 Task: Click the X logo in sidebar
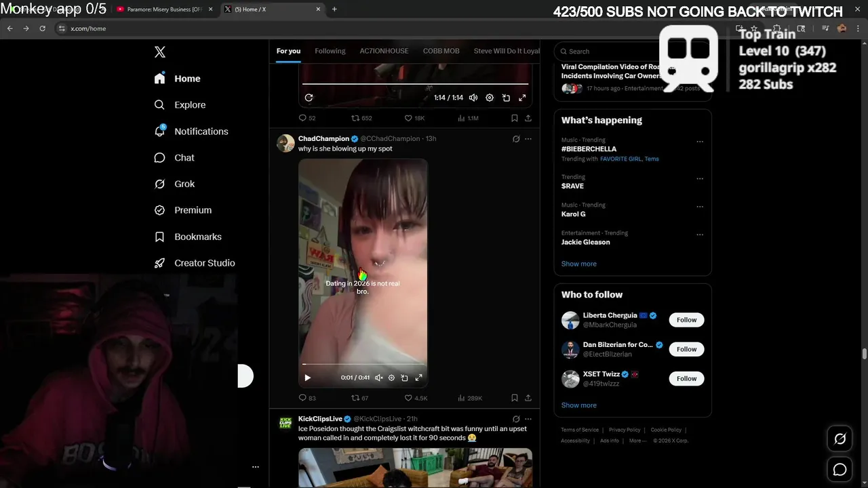[x=160, y=52]
